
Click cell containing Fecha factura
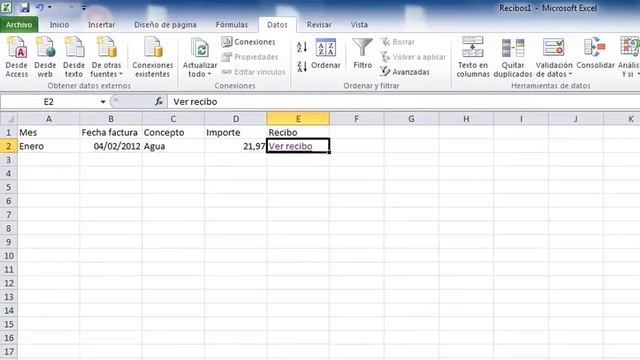(x=111, y=132)
